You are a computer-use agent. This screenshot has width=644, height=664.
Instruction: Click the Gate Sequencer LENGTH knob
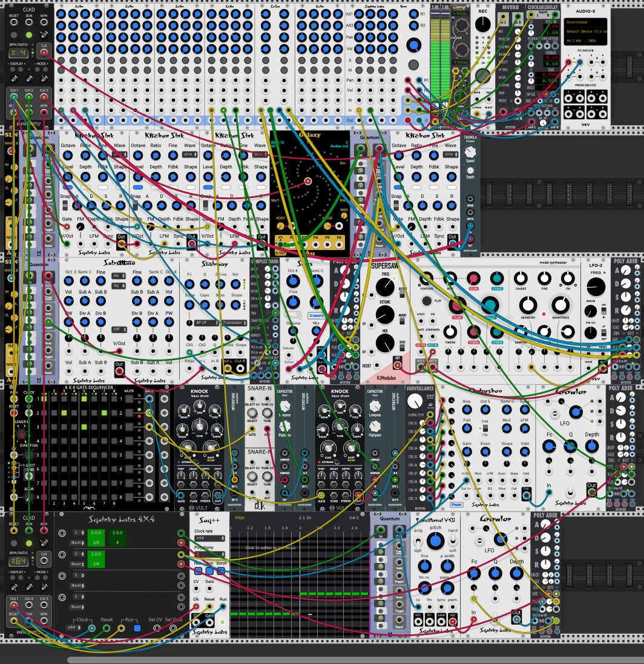pos(21,434)
